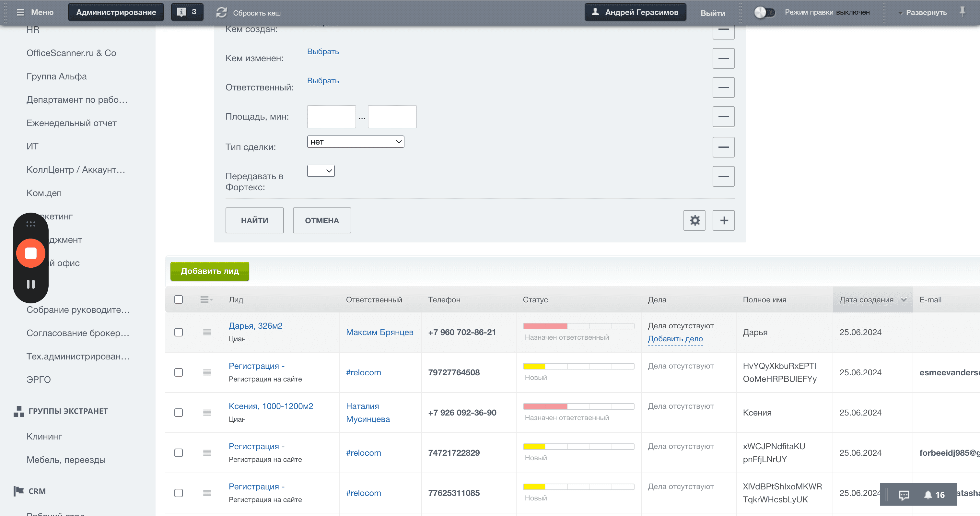The height and width of the screenshot is (516, 980).
Task: Click the first Площадь, мин input field
Action: (x=331, y=116)
